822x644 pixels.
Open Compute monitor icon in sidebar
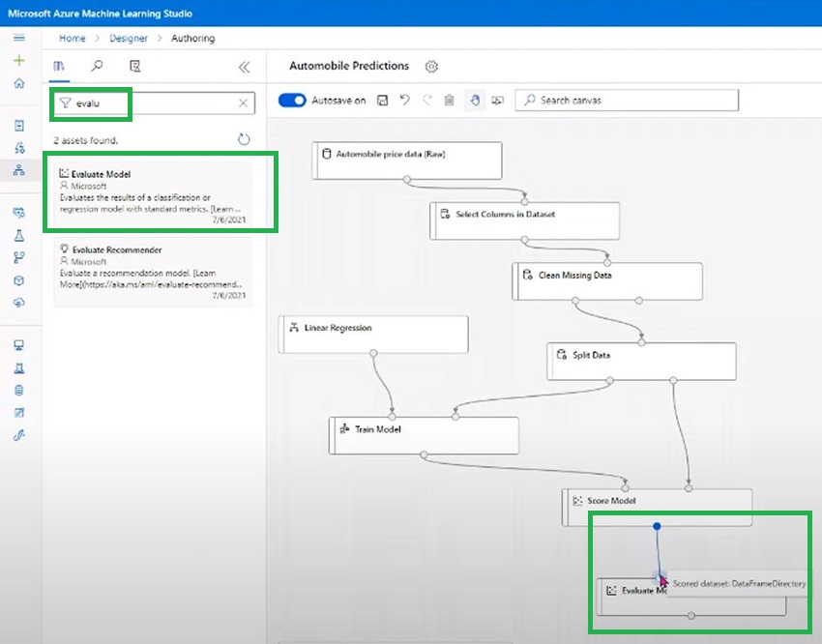[19, 345]
